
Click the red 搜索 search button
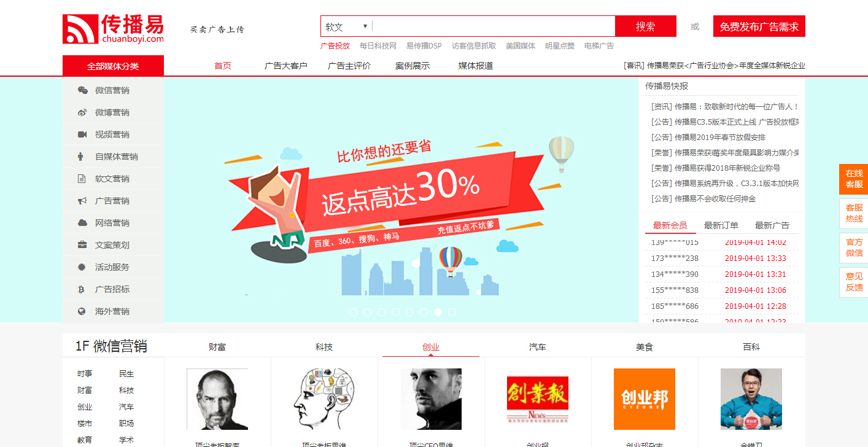click(x=645, y=26)
